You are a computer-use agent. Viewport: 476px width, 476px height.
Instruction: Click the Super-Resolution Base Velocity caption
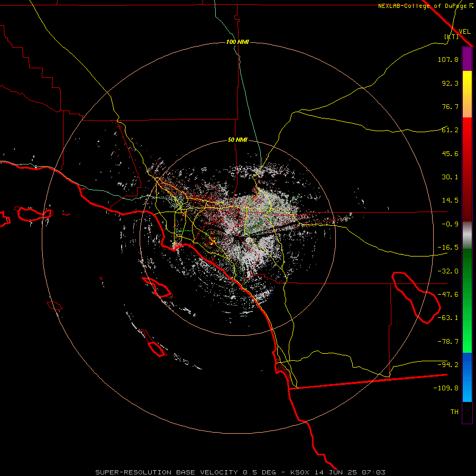(x=241, y=472)
